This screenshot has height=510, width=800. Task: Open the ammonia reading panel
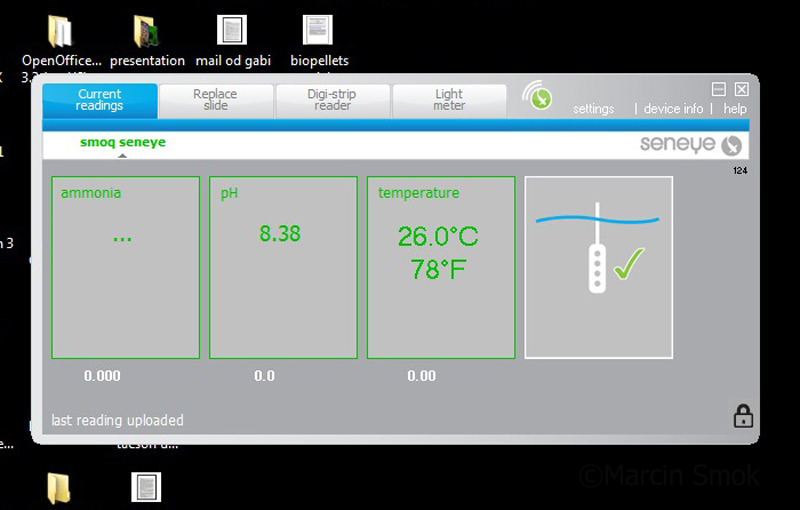(x=126, y=268)
